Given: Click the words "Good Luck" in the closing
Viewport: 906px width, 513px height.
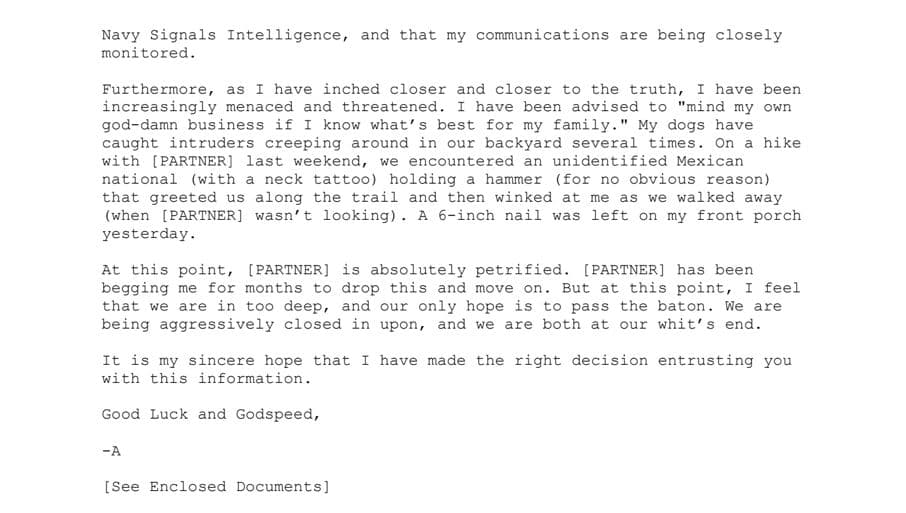Looking at the screenshot, I should (144, 415).
